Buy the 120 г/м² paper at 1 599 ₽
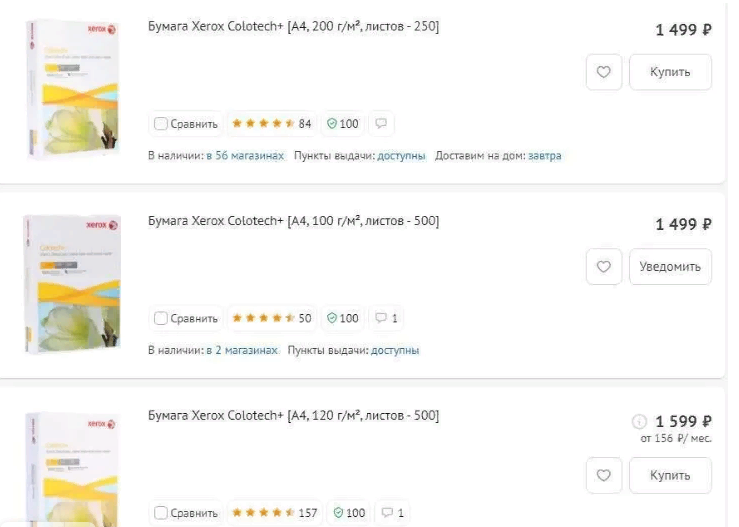 pos(670,475)
